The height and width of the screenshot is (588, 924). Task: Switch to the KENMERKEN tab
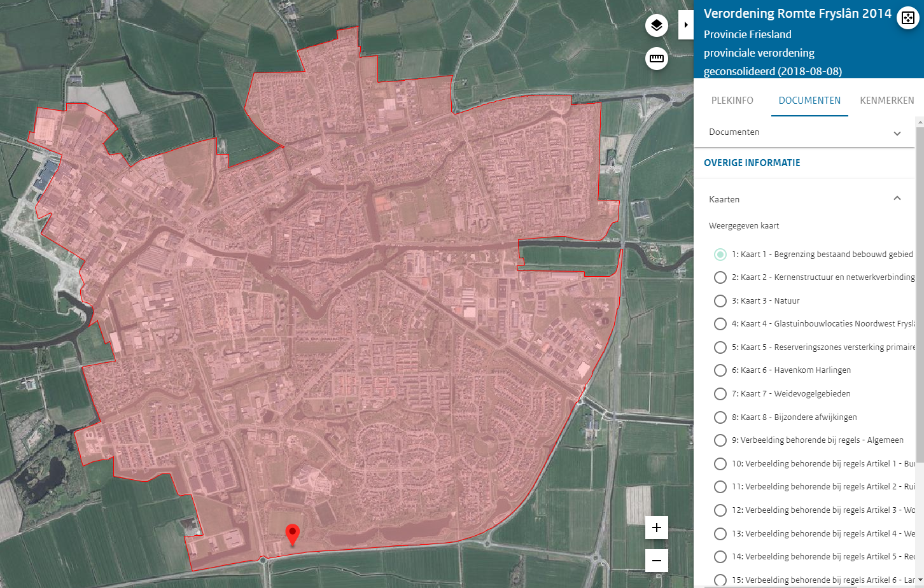(887, 101)
